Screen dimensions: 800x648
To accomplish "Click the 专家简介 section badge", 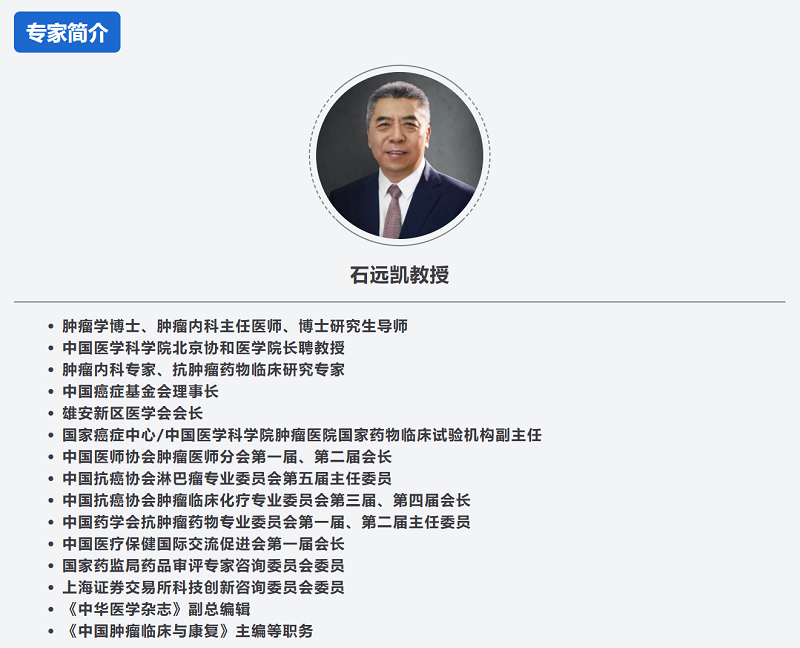I will pos(67,32).
